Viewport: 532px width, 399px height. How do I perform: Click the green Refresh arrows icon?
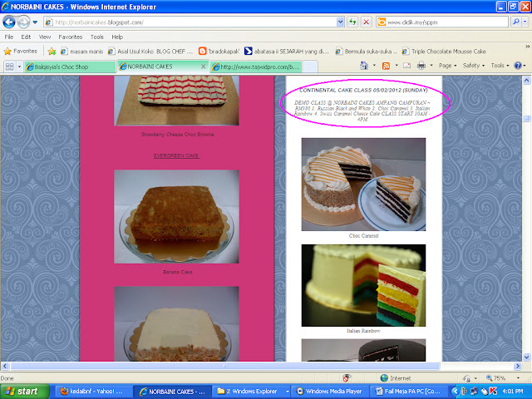(352, 22)
